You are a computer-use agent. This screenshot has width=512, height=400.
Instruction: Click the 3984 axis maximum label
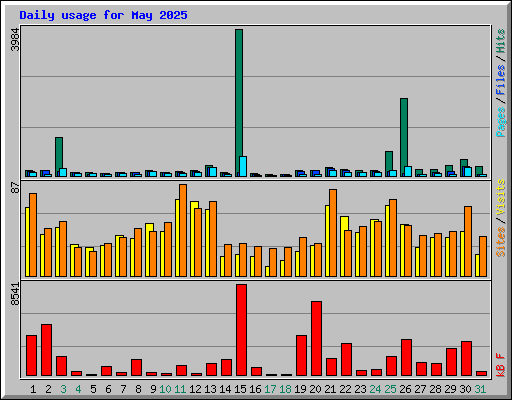pyautogui.click(x=15, y=40)
